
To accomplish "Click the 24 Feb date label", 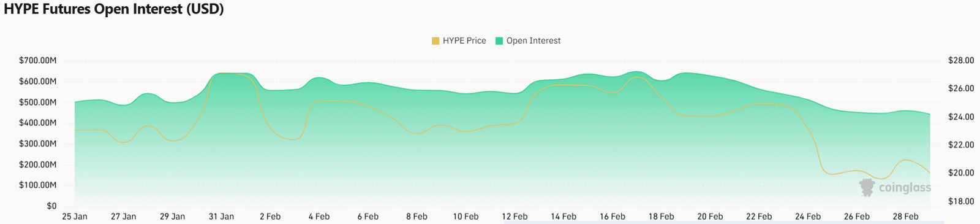I will pyautogui.click(x=808, y=217).
